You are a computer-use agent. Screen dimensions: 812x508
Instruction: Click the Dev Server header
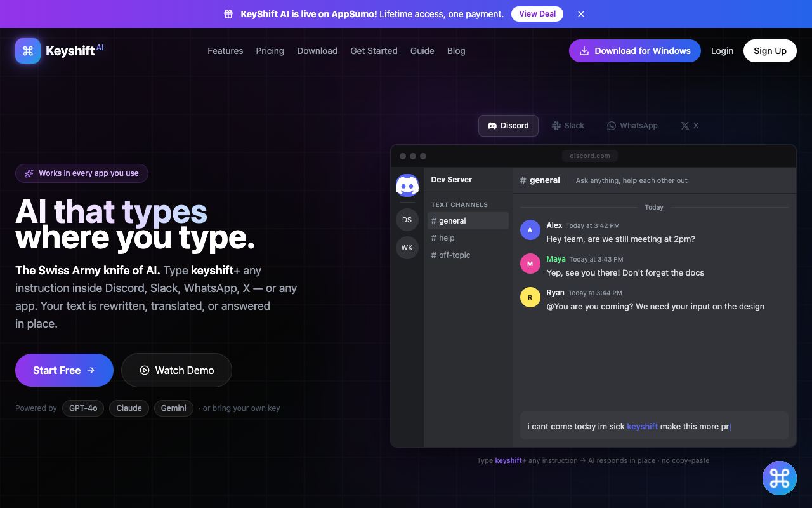point(452,180)
